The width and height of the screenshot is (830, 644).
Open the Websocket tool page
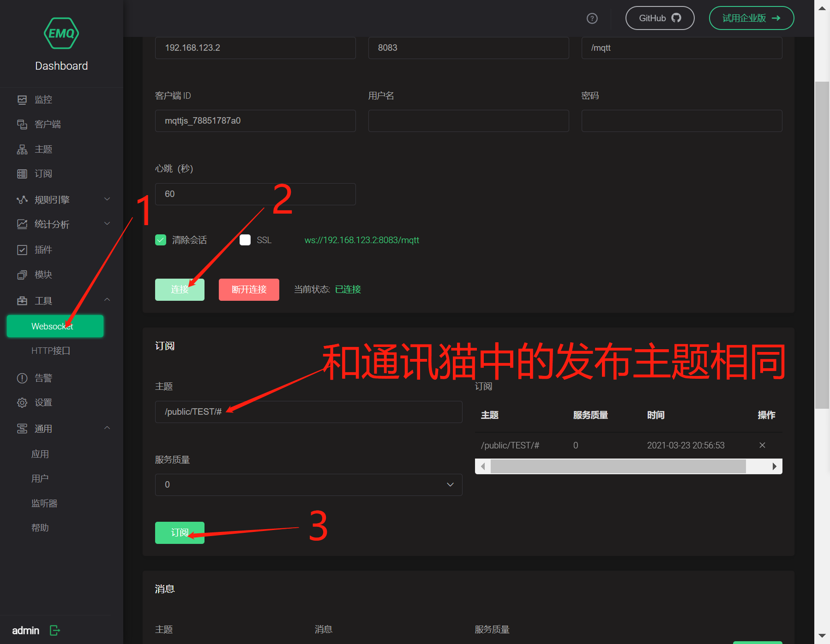(55, 326)
